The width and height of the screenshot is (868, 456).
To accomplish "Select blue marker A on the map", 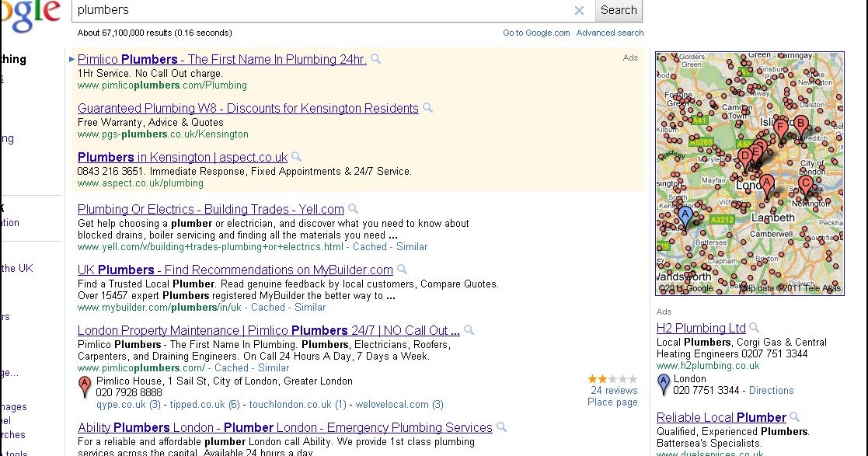I will 685,218.
